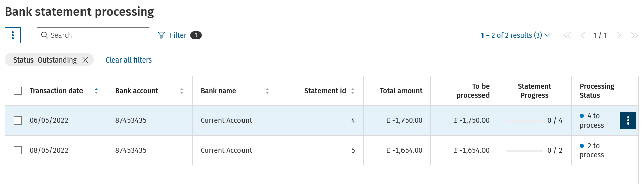Select all rows with header checkbox
The height and width of the screenshot is (184, 644).
[18, 91]
